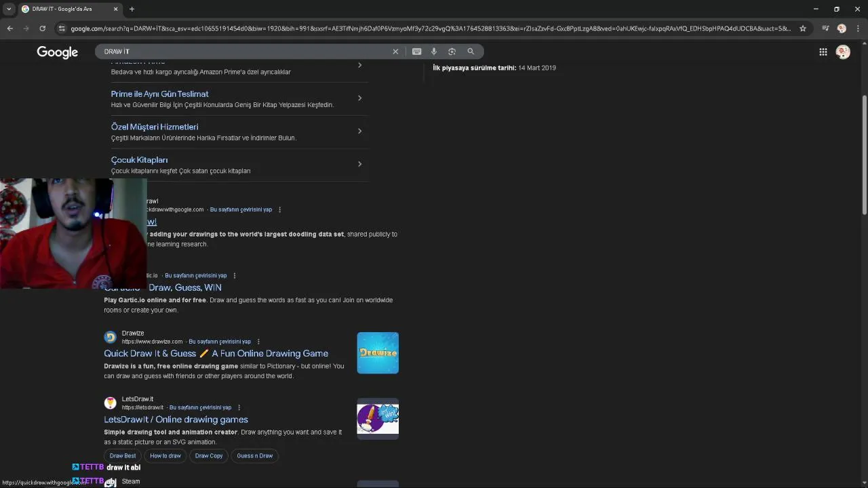View site information icon in address bar
Viewport: 868px width, 488px height.
[x=62, y=28]
